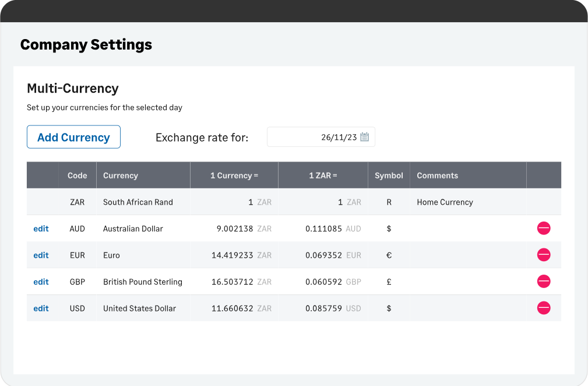The width and height of the screenshot is (588, 386).
Task: Edit the USD currency row
Action: (41, 308)
